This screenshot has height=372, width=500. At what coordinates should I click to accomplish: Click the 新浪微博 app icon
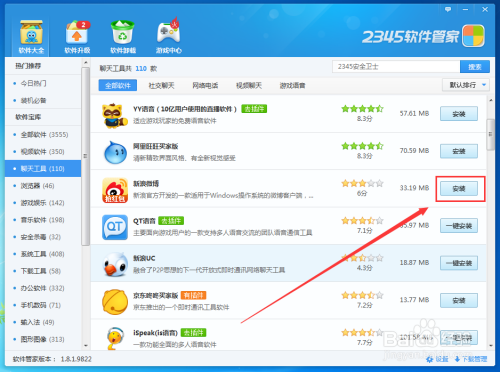pos(115,190)
